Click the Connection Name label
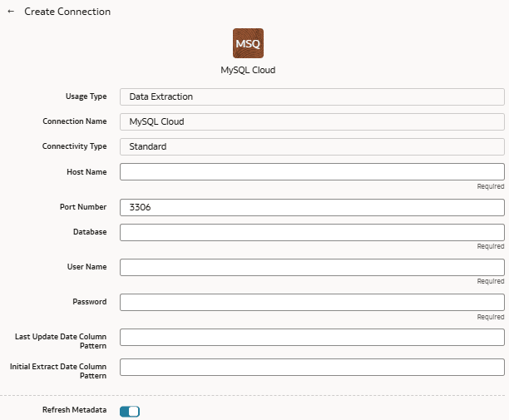509x420 pixels. point(75,121)
